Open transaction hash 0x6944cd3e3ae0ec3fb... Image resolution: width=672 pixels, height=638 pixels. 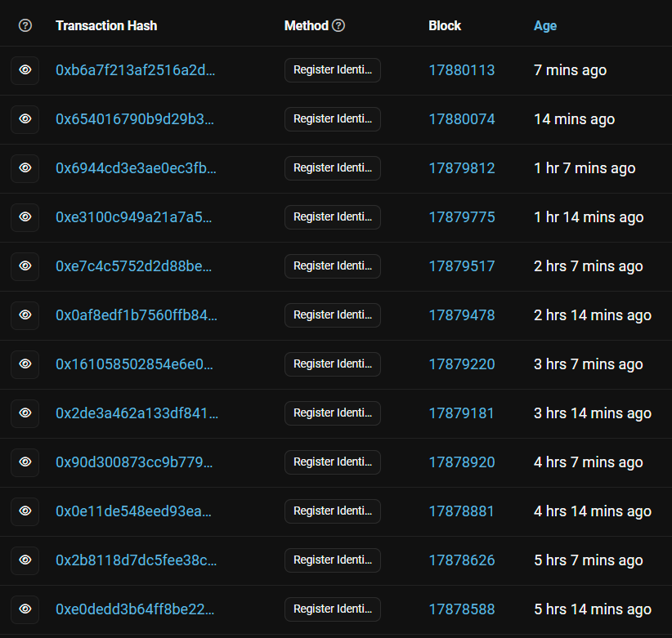click(x=136, y=168)
